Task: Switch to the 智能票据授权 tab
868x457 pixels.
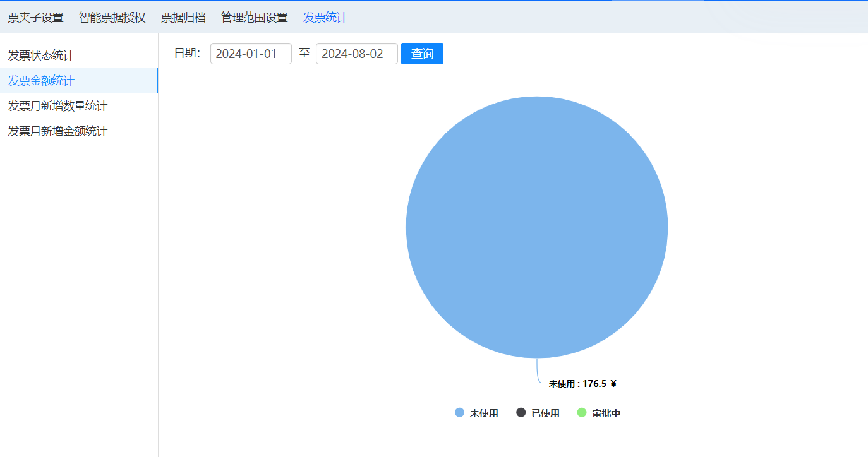Action: [112, 18]
